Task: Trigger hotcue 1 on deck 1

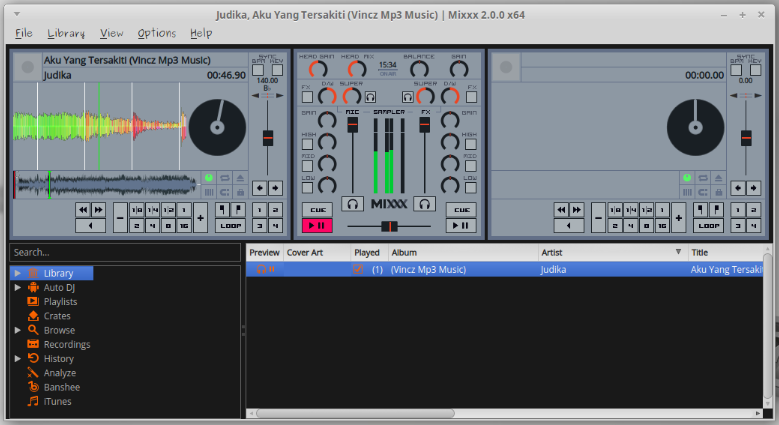Action: (x=259, y=210)
